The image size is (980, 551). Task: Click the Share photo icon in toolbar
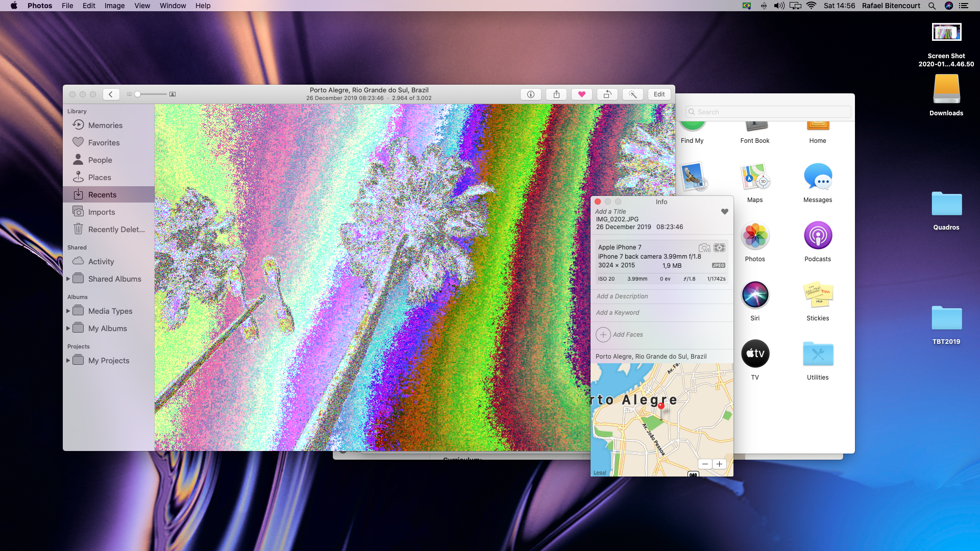click(556, 93)
